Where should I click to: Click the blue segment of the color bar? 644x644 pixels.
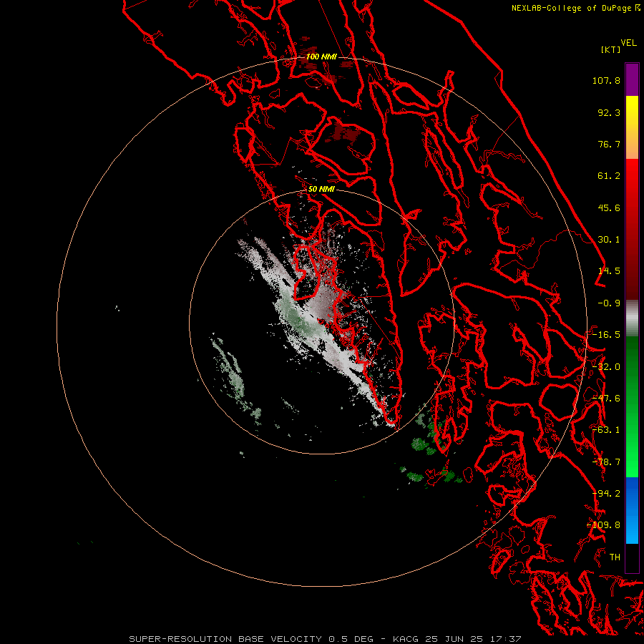pos(632,510)
